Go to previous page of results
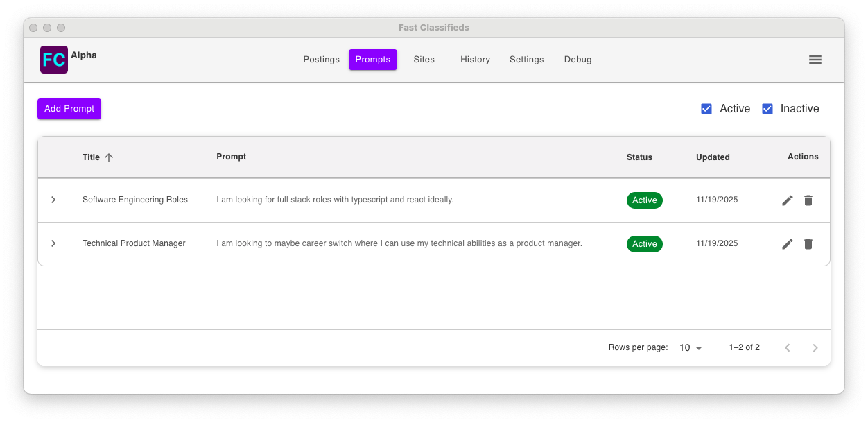The height and width of the screenshot is (423, 868). pos(788,348)
